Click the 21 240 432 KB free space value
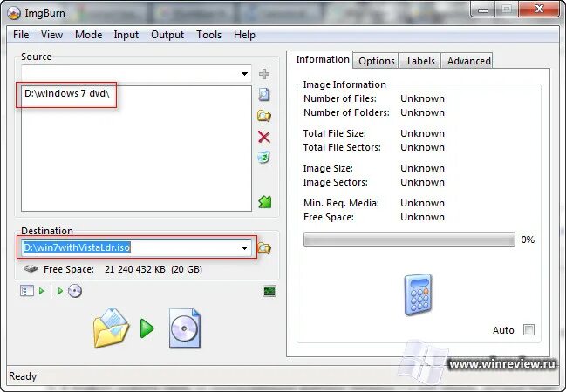The image size is (566, 392). click(x=135, y=269)
